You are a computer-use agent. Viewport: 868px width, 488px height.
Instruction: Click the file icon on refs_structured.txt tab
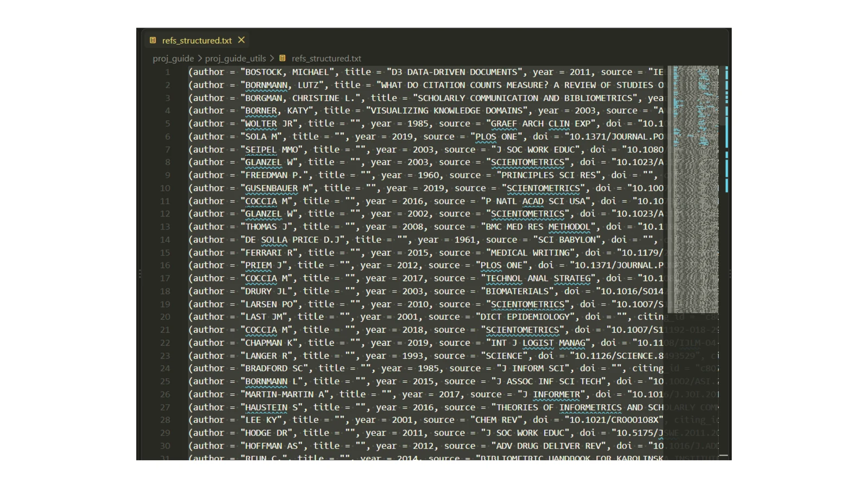pyautogui.click(x=153, y=40)
